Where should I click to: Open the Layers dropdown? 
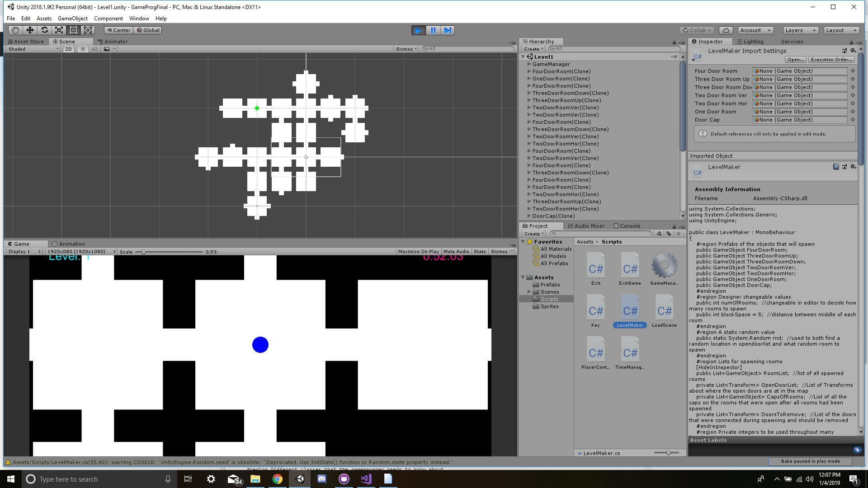[x=800, y=30]
